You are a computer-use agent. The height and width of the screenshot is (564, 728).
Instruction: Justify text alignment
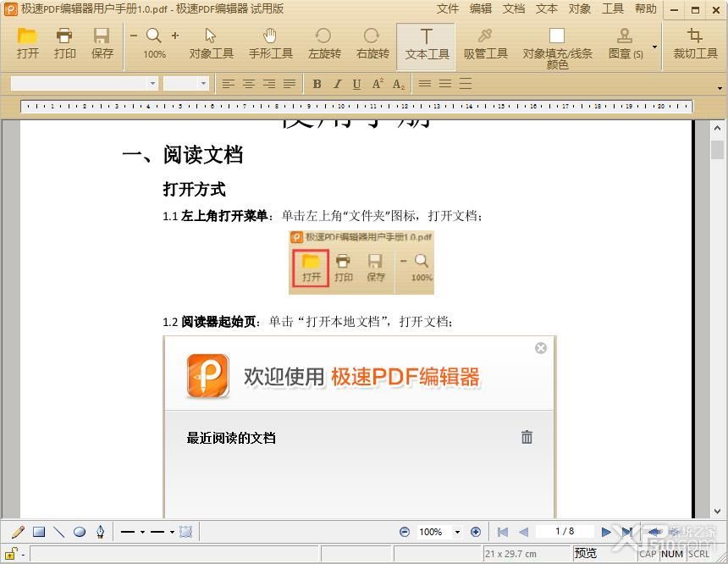tap(290, 84)
